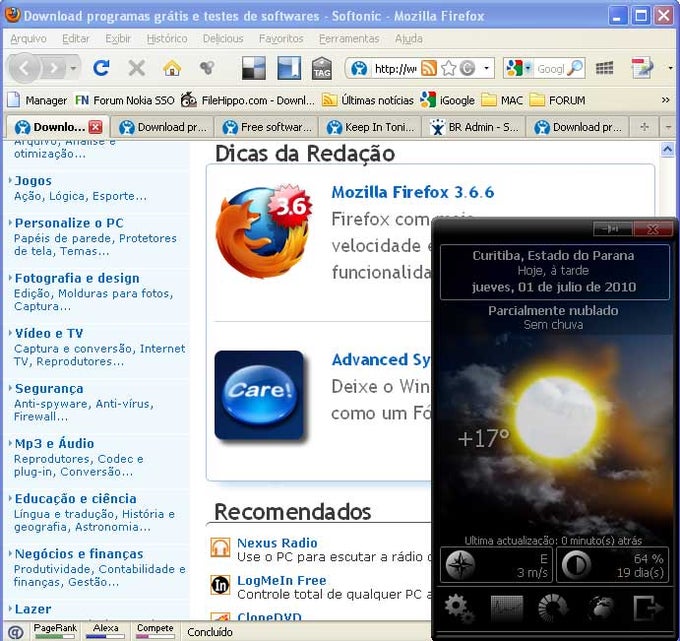Viewport: 680px width, 641px height.
Task: Open the Fotografia e design category
Action: (x=77, y=278)
